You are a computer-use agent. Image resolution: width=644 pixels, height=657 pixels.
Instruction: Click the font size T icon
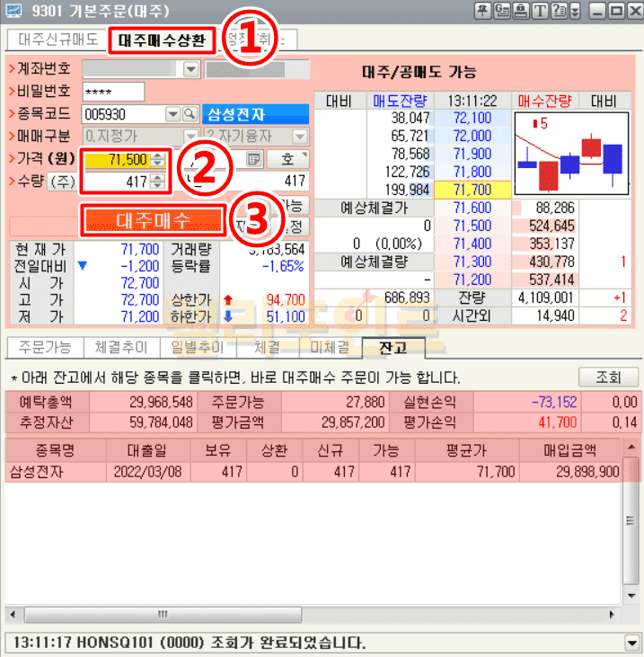tap(539, 12)
